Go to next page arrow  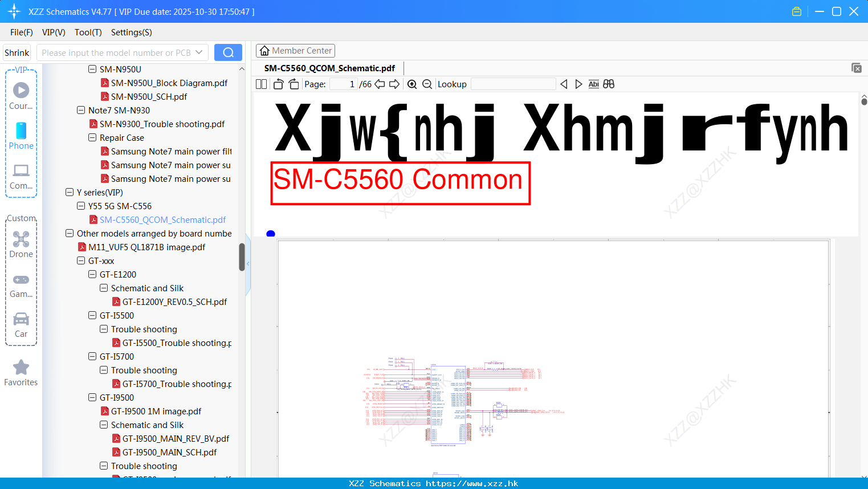[x=394, y=84]
